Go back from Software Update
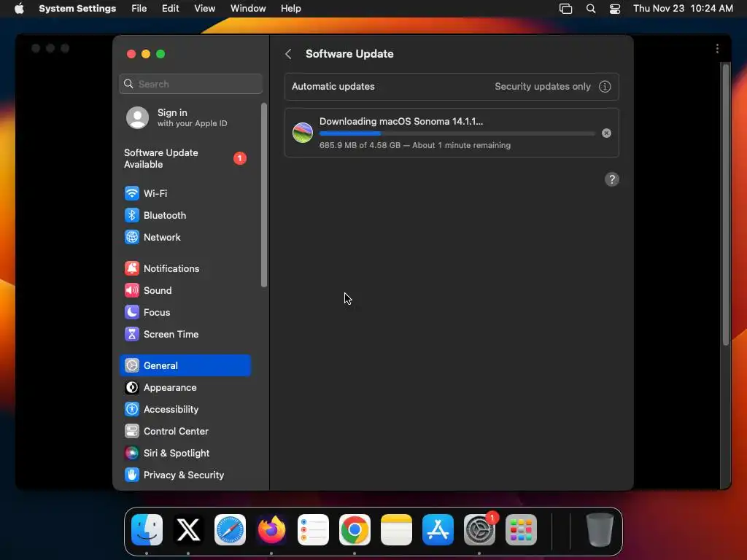This screenshot has height=560, width=747. pos(288,54)
